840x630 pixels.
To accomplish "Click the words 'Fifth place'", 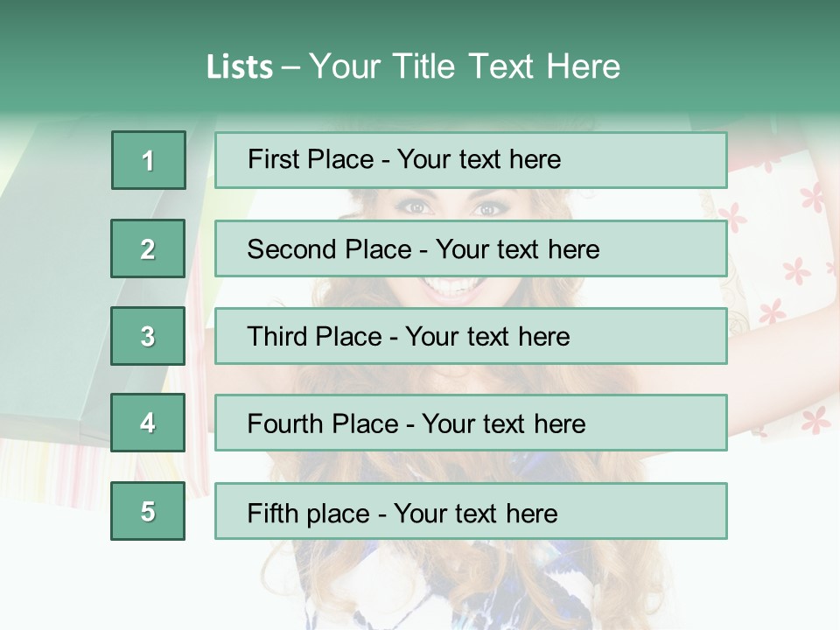I will coord(309,514).
